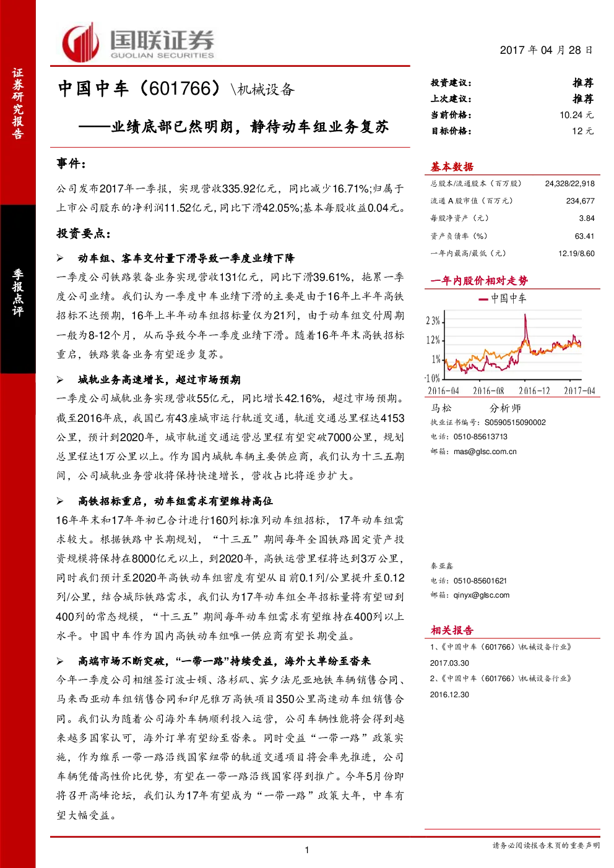Click heading 动车组、客车交付量下滑导致一季度业绩下降

[x=186, y=258]
